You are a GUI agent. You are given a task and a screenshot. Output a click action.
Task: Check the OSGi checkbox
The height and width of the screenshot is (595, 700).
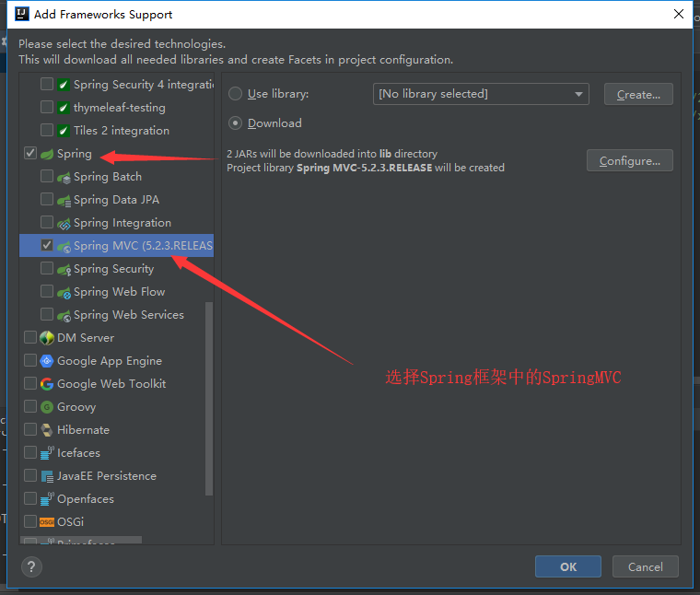coord(30,521)
